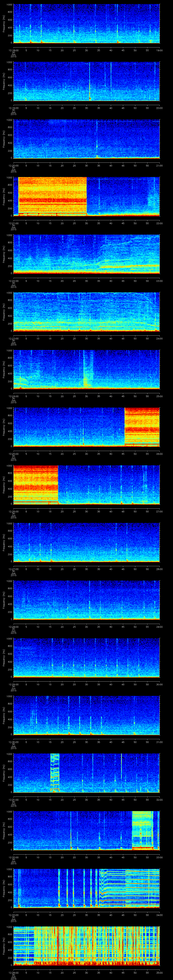Click Frequency (Hz) axis label of 12:34:00 panel
Screen dimensions: 173x980
tap(4, 946)
